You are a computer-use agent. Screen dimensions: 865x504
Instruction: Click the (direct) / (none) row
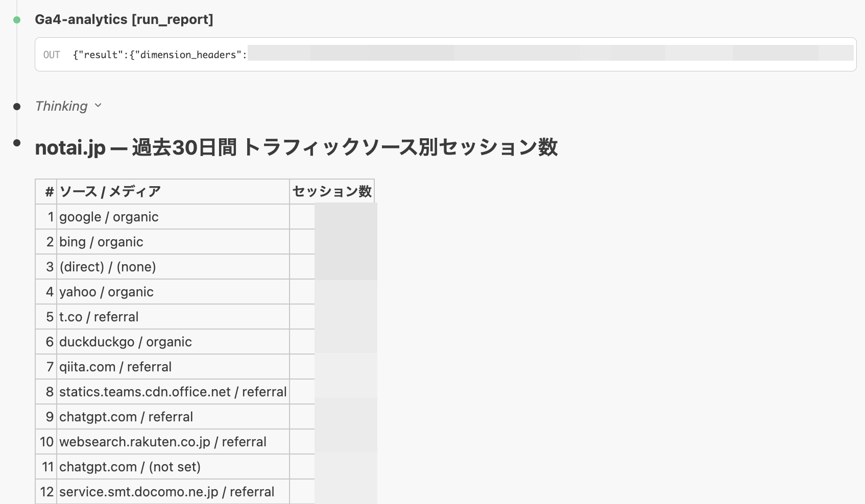click(x=108, y=266)
